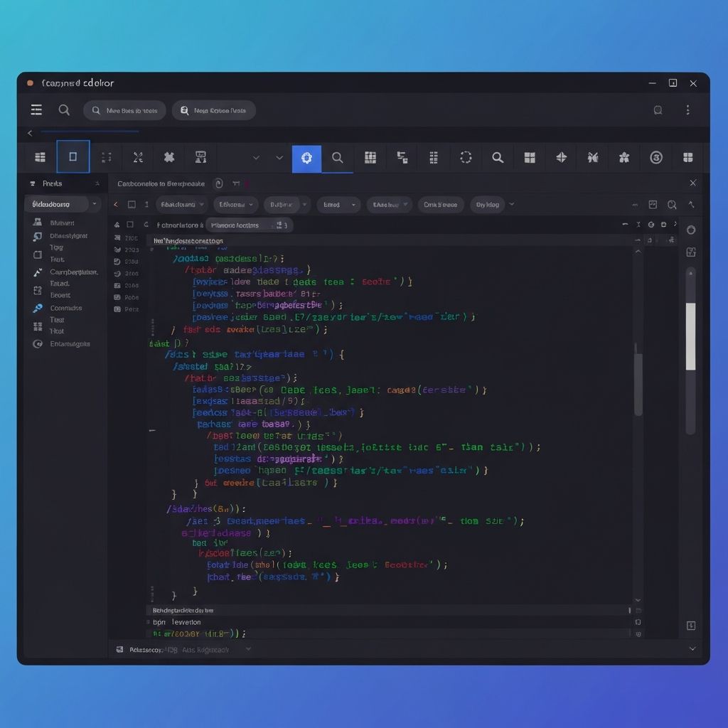Click the vertical three-dot menu at top right
The height and width of the screenshot is (728, 728).
687,110
